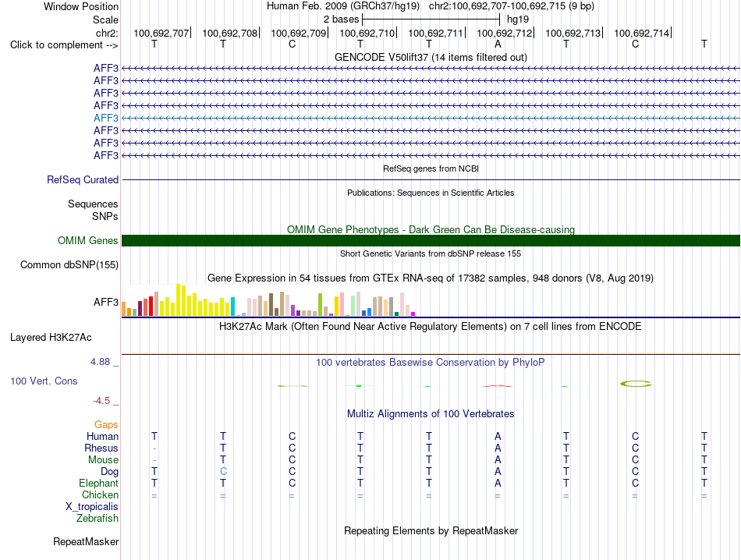The height and width of the screenshot is (560, 741).
Task: Click the GTEx AFF3 expression bar chart
Action: [x=268, y=300]
